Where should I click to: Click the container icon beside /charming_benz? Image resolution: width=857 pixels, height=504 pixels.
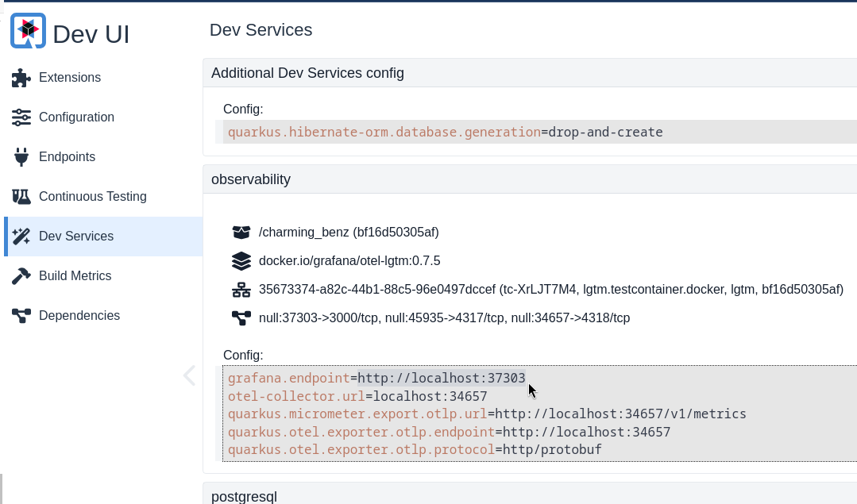241,232
